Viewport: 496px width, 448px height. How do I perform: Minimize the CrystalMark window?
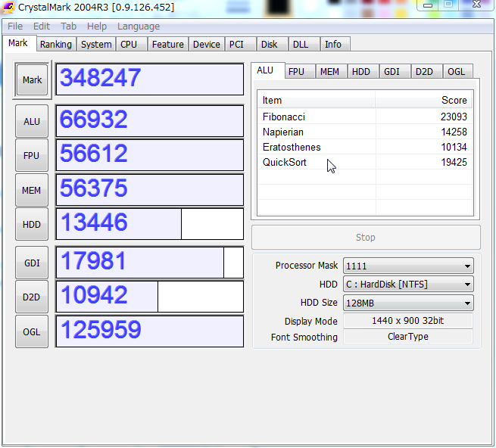coord(428,5)
